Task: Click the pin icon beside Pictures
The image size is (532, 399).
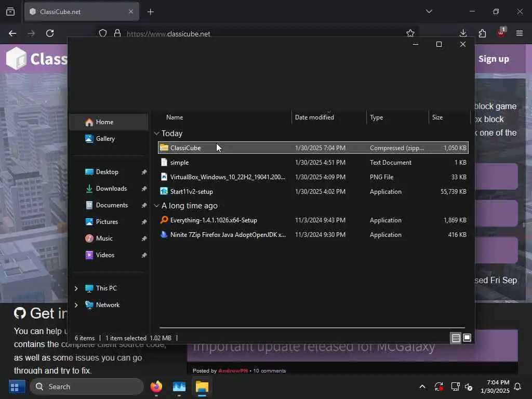Action: [x=144, y=222]
